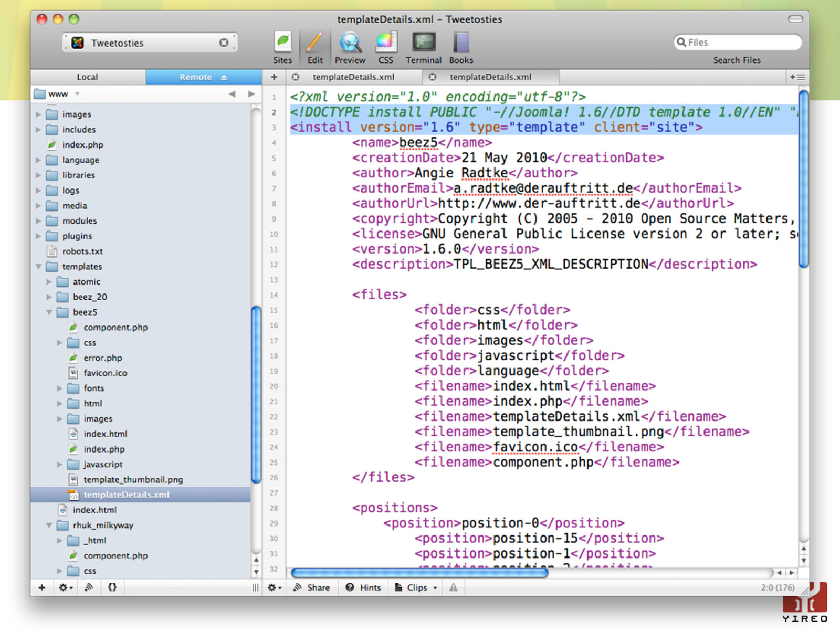Viewport: 840px width, 630px height.
Task: Expand the language folder
Action: [38, 160]
